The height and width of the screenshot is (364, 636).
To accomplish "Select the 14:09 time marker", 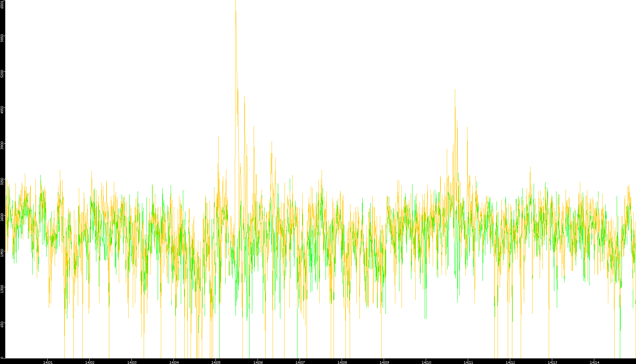I will [384, 362].
